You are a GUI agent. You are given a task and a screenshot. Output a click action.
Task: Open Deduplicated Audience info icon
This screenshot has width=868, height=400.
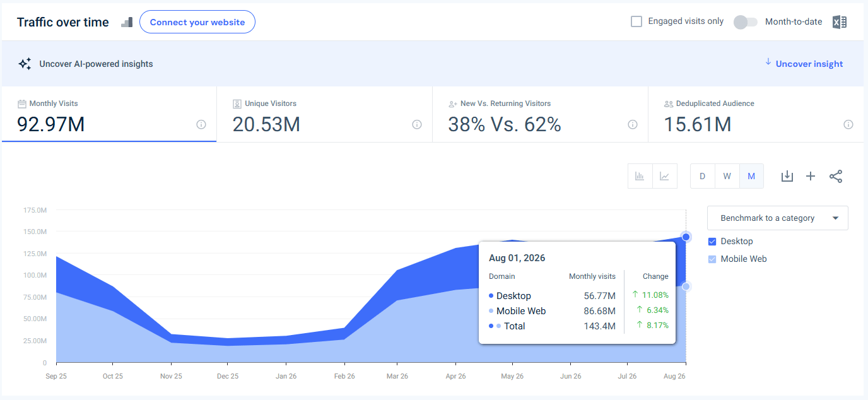[848, 124]
